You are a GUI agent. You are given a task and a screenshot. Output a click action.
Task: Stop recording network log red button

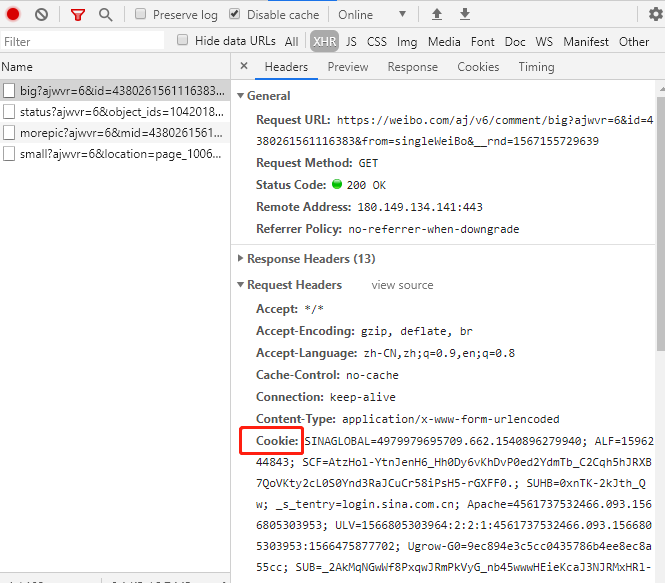pyautogui.click(x=13, y=14)
